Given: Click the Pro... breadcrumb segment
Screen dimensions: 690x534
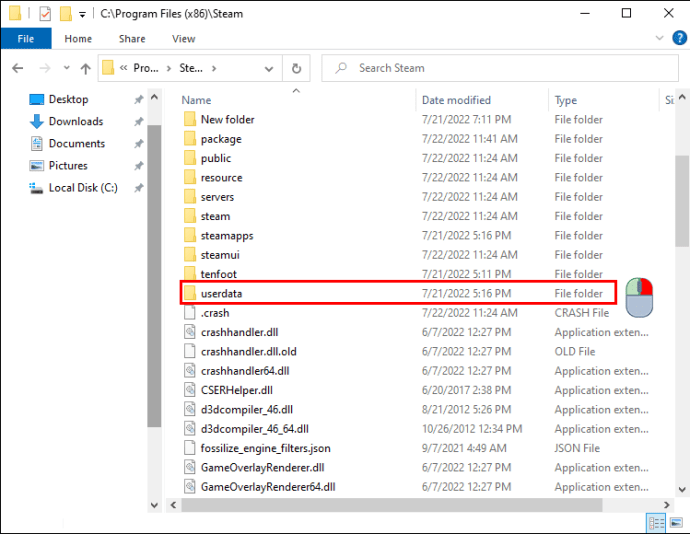Looking at the screenshot, I should pyautogui.click(x=146, y=68).
